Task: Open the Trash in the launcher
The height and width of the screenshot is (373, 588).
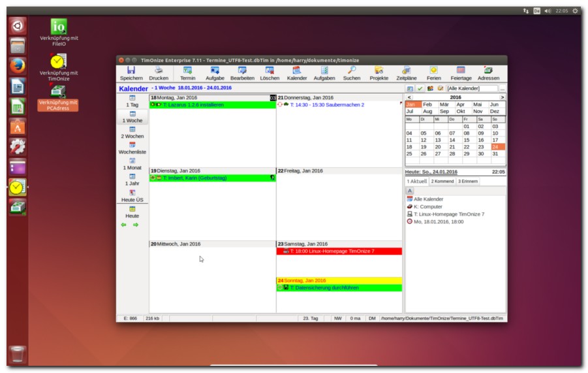Action: tap(17, 354)
